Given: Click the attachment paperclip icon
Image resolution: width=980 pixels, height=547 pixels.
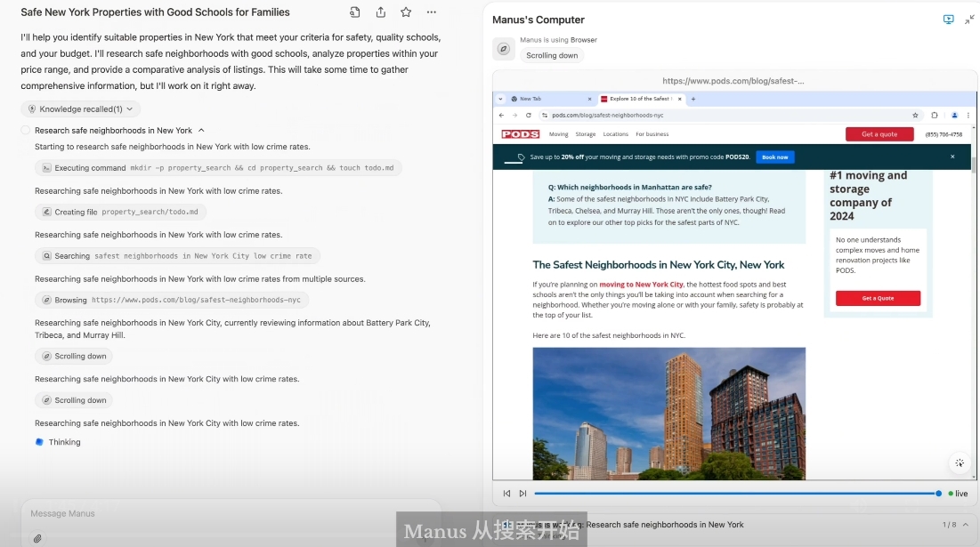Looking at the screenshot, I should click(x=37, y=538).
